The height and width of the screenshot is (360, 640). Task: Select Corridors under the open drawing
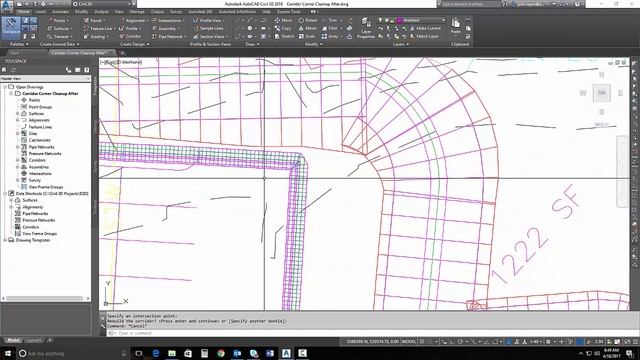(37, 160)
